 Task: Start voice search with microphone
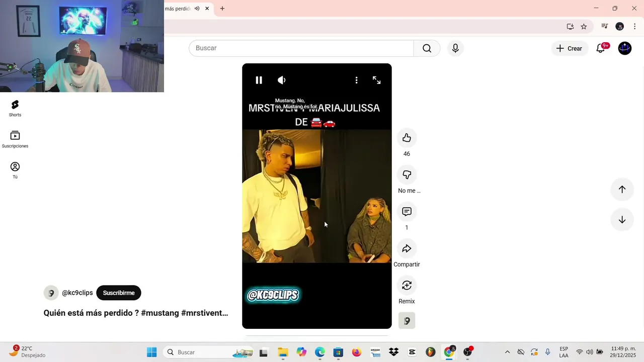click(x=455, y=48)
